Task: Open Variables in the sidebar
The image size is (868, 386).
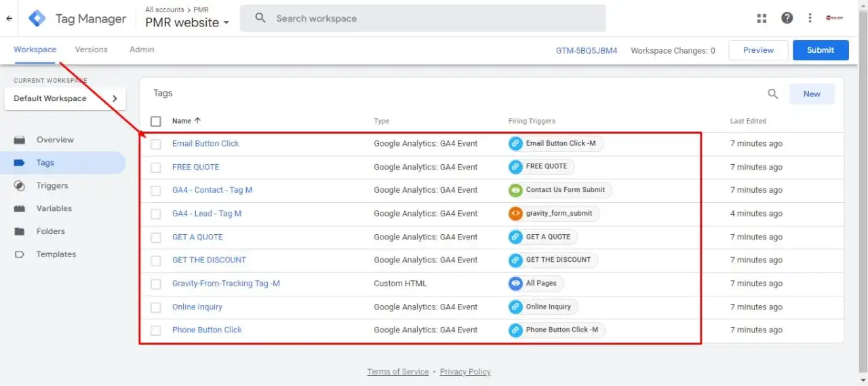Action: 54,208
